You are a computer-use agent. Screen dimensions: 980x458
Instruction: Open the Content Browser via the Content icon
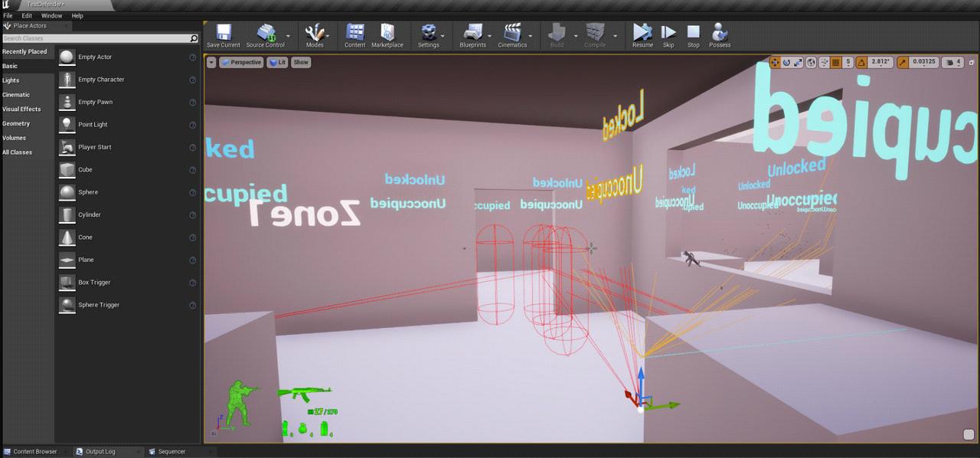[x=354, y=34]
